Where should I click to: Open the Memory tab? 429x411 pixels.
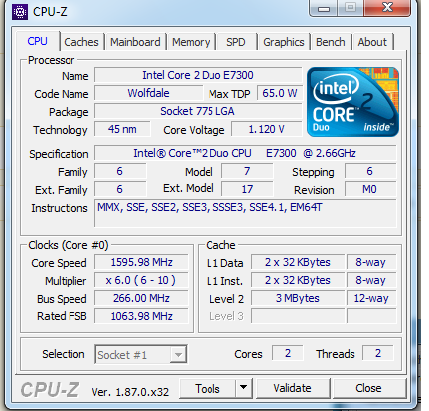point(191,42)
